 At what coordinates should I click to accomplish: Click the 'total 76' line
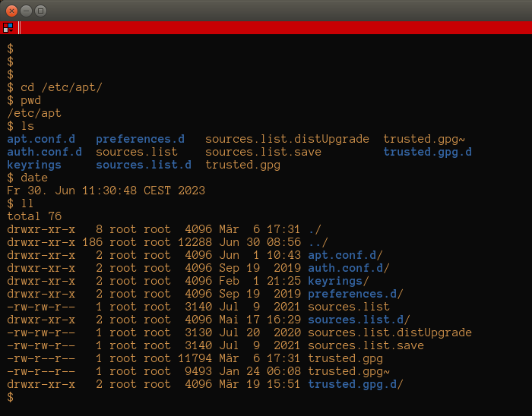coord(34,216)
